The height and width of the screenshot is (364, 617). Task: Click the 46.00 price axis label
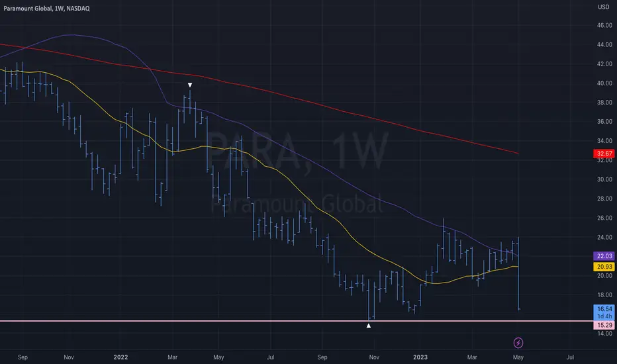click(x=604, y=25)
